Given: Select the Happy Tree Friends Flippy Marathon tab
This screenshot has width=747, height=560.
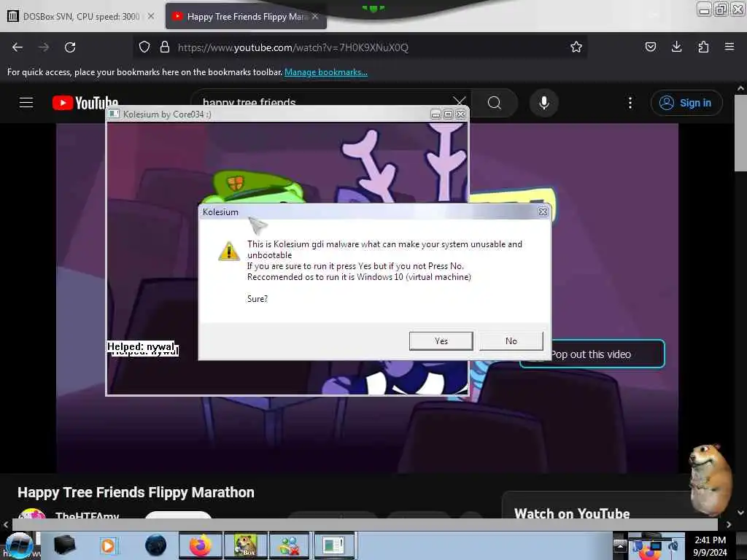Looking at the screenshot, I should pyautogui.click(x=245, y=17).
